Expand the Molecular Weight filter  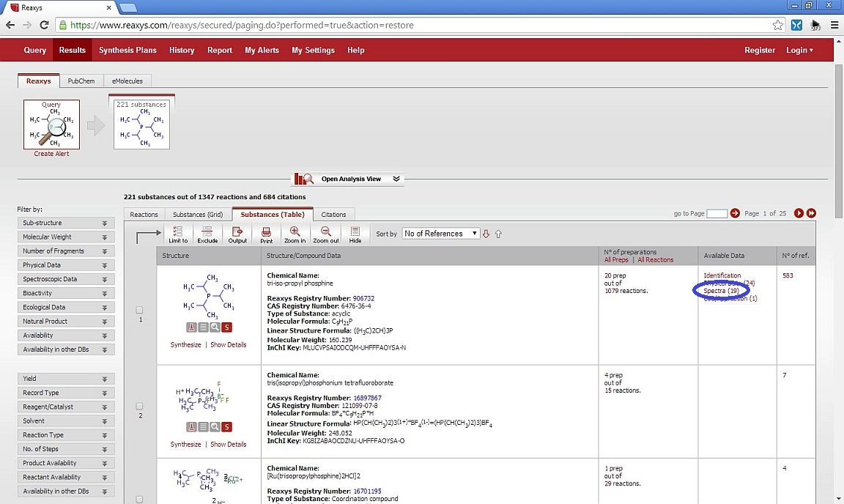(66, 237)
